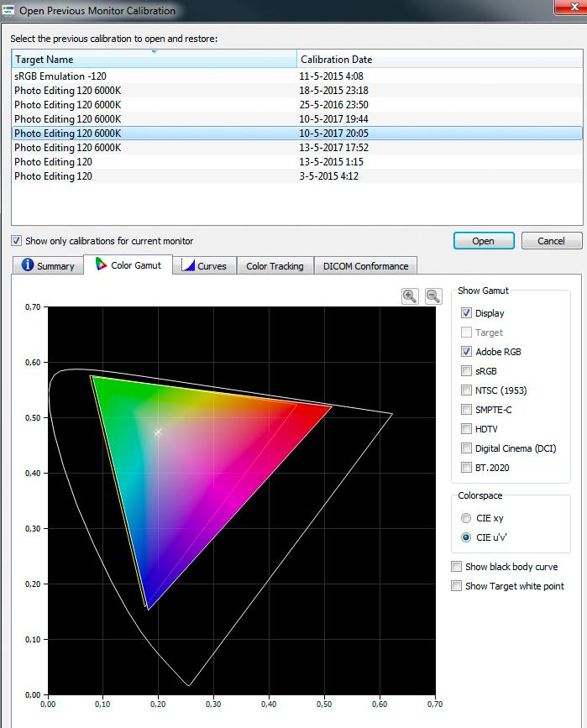Select calibration dated 3-5-2015 4:12
The image size is (587, 728).
click(296, 176)
